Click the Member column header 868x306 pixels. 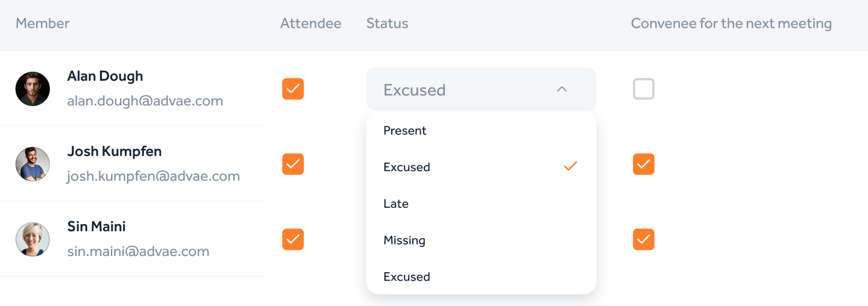pos(43,23)
